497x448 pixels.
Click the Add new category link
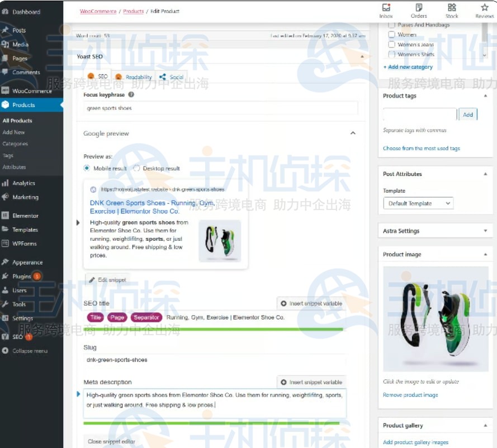(x=409, y=66)
